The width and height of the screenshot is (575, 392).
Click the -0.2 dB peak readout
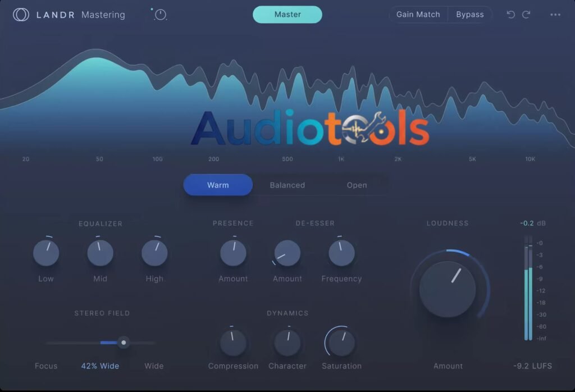tap(532, 224)
